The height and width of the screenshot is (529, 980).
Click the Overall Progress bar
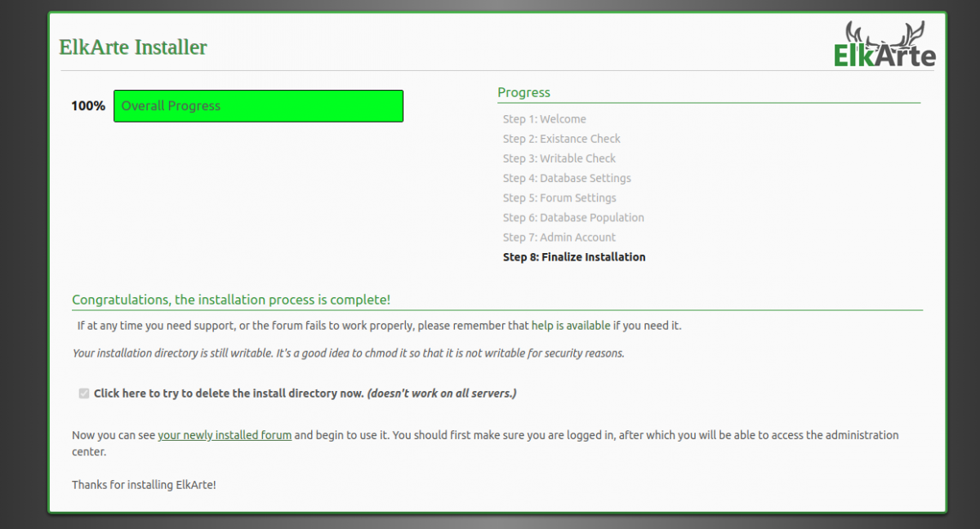click(x=258, y=106)
